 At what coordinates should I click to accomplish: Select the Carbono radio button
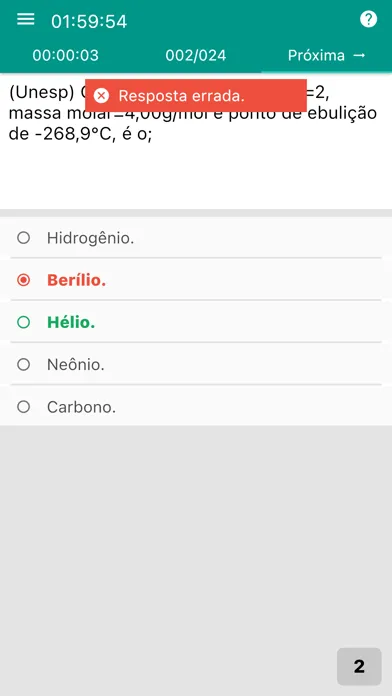(24, 407)
